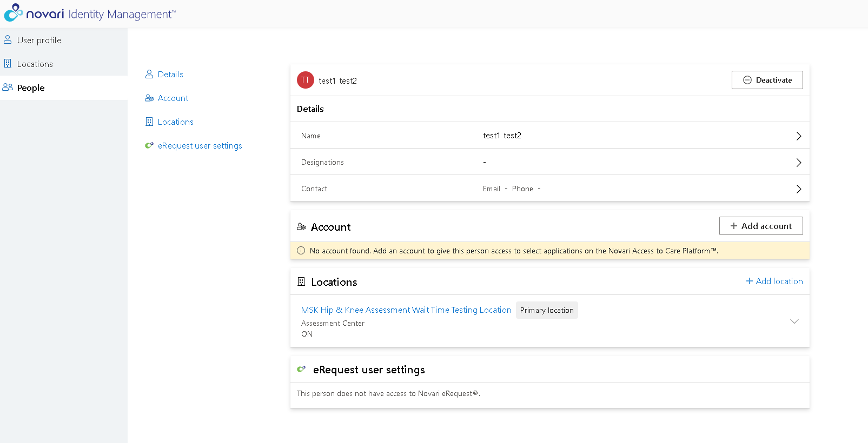The image size is (868, 443).
Task: Click the TT avatar circle
Action: [x=306, y=80]
